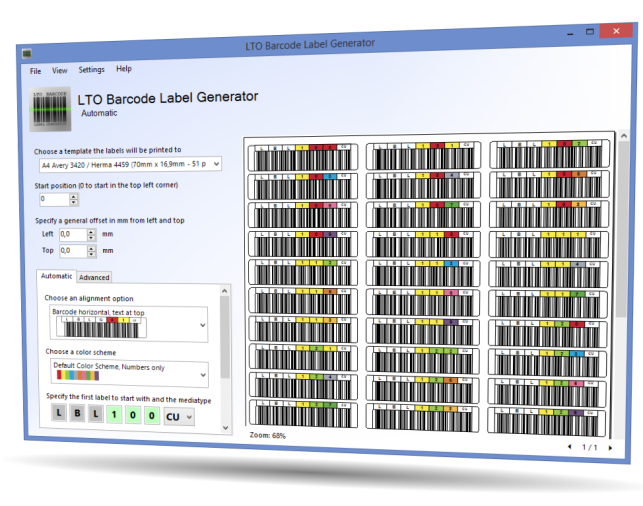The height and width of the screenshot is (506, 643).
Task: Decrease the Left offset value
Action: pyautogui.click(x=91, y=238)
